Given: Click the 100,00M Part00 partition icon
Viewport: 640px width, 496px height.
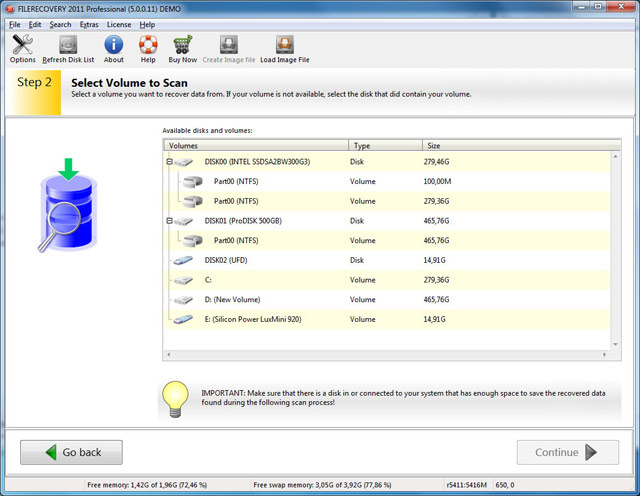Looking at the screenshot, I should coord(192,182).
